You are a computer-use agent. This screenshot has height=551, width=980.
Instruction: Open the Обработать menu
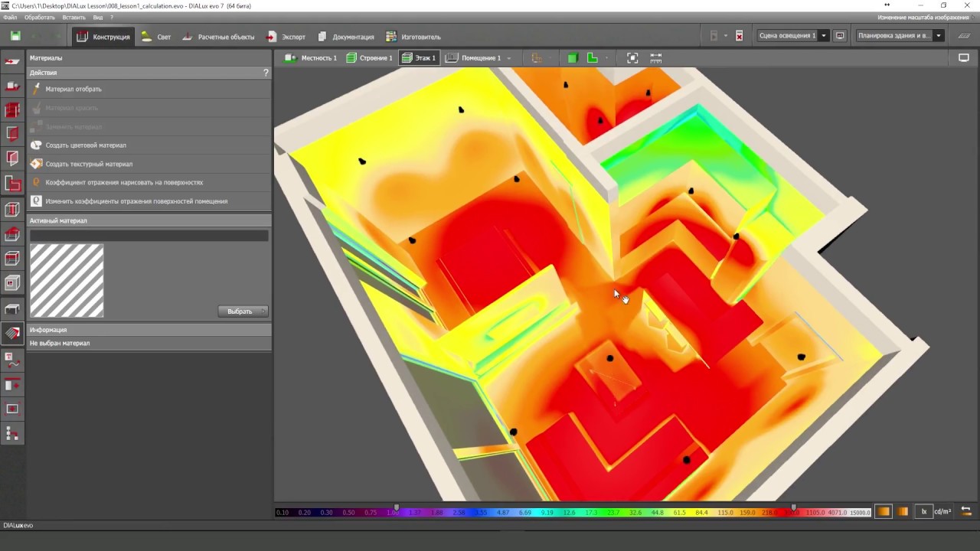[x=39, y=17]
